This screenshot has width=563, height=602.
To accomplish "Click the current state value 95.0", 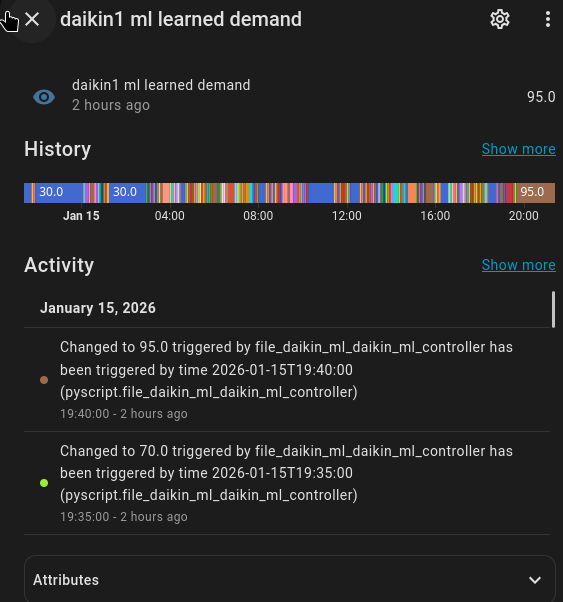I will coord(541,97).
